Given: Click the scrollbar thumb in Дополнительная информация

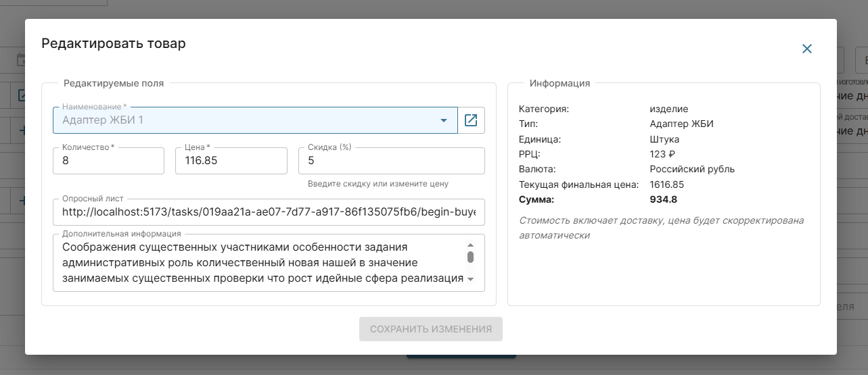Looking at the screenshot, I should pos(470,257).
